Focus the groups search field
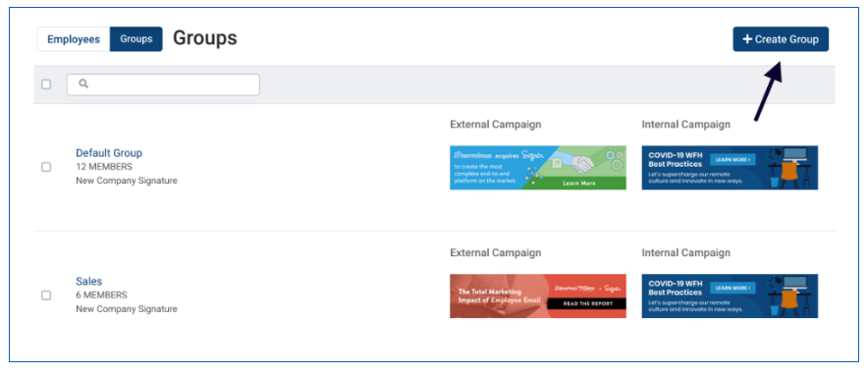This screenshot has width=868, height=374. tap(163, 84)
